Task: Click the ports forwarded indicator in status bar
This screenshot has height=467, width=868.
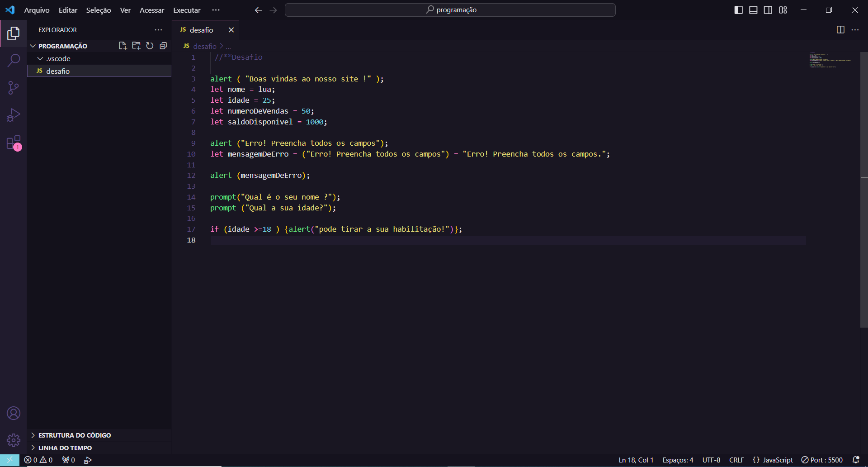Action: 69,460
